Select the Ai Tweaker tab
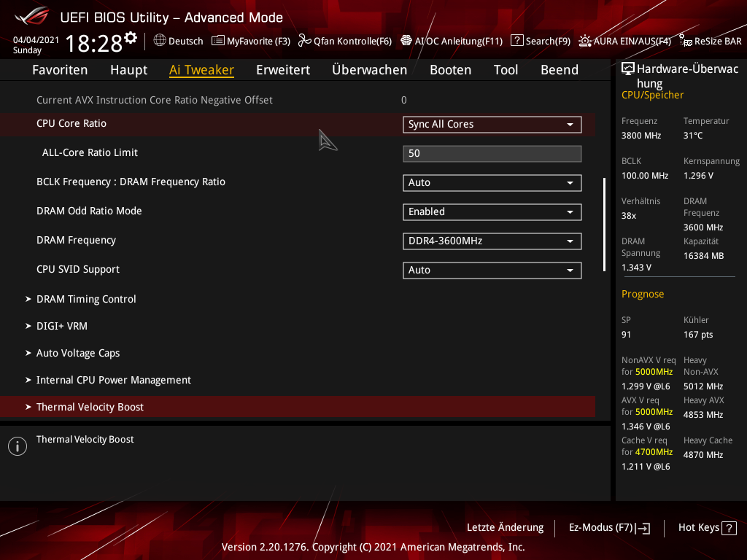 201,70
